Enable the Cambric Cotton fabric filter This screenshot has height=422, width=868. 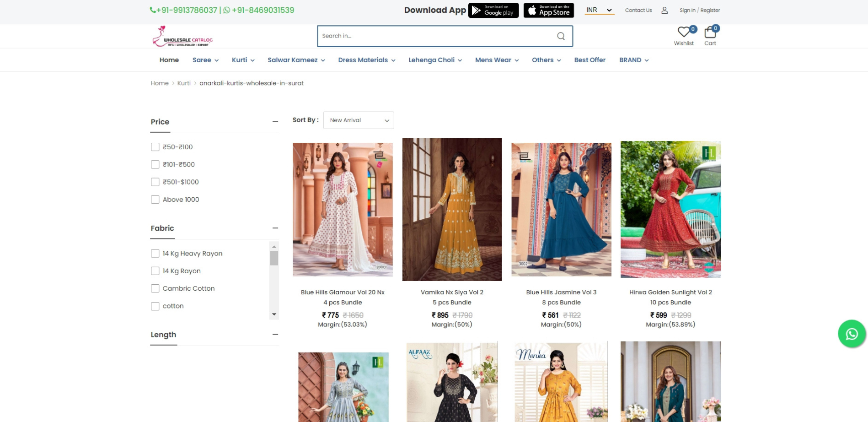click(x=155, y=288)
